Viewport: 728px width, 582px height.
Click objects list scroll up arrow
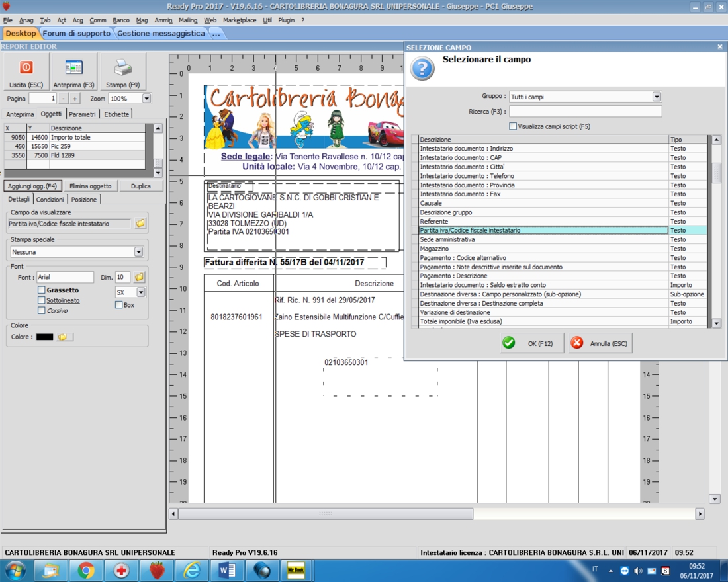[x=158, y=128]
